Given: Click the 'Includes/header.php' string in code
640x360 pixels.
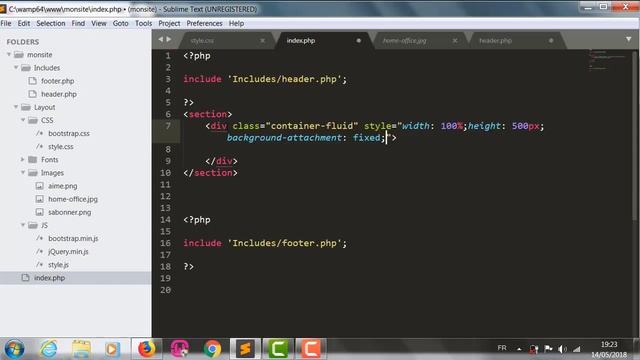Looking at the screenshot, I should (284, 79).
